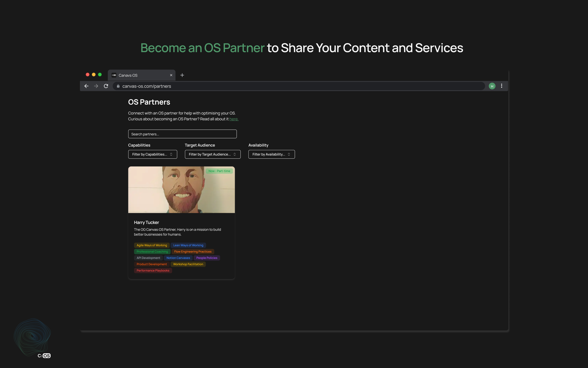This screenshot has height=368, width=588.
Task: Click the Harry Tucker name heading
Action: point(146,222)
